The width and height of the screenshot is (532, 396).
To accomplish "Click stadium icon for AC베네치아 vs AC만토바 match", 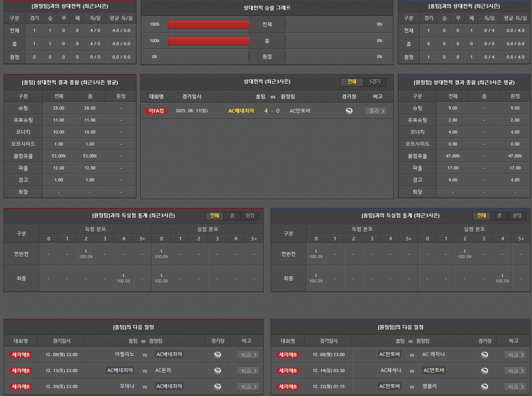I will [349, 111].
